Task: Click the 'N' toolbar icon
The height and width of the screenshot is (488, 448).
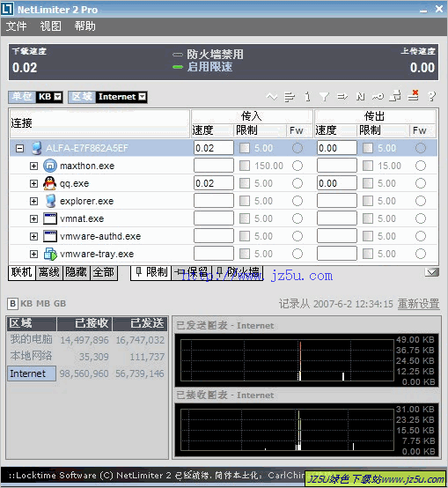Action: 360,97
